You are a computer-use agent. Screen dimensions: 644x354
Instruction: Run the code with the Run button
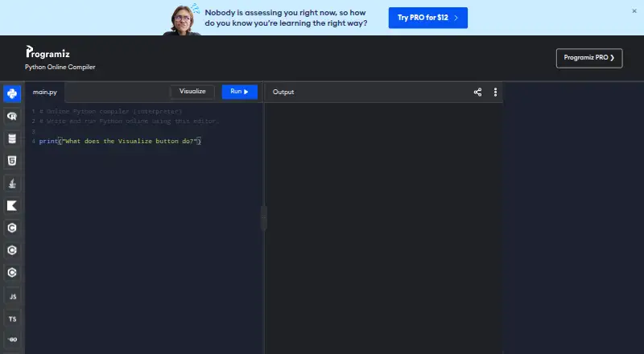(x=239, y=92)
